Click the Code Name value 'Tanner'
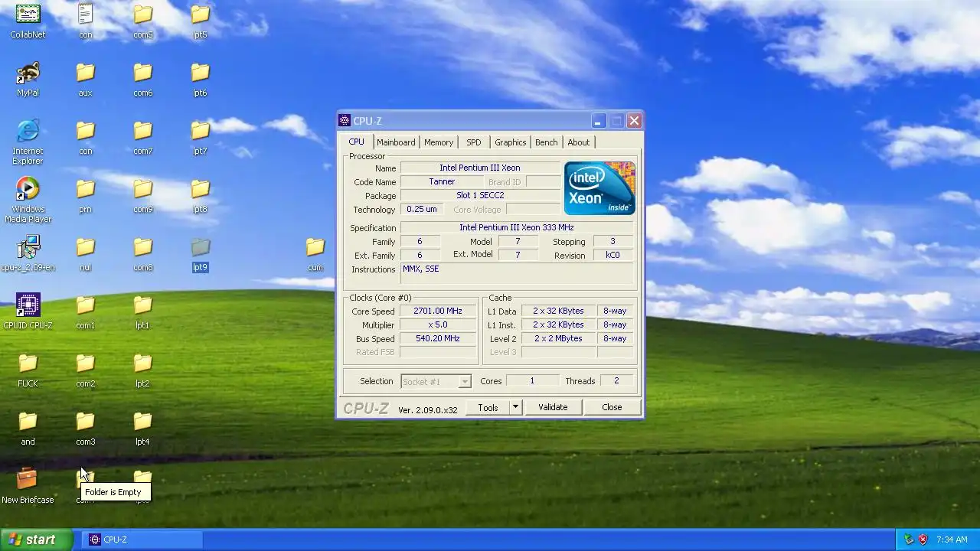The width and height of the screenshot is (980, 551). [442, 182]
